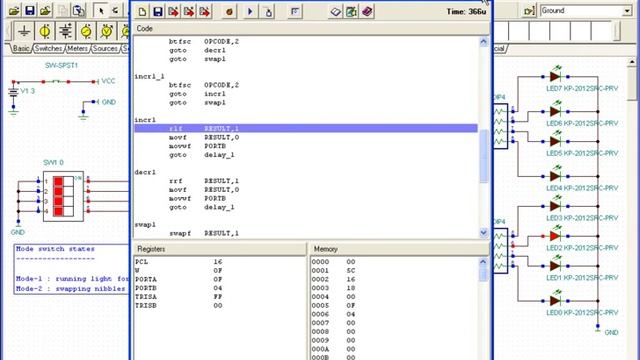Save the schematic from the main toolbar
Image resolution: width=640 pixels, height=360 pixels.
click(30, 11)
